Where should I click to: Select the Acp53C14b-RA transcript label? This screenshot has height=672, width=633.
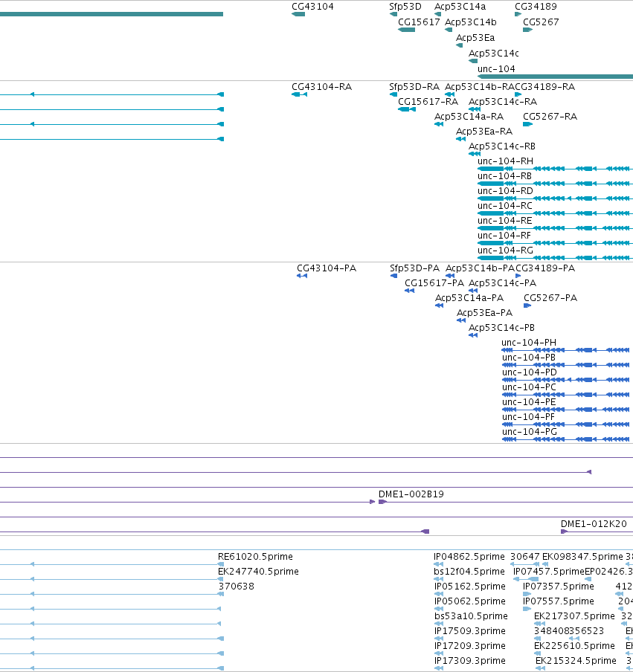480,86
